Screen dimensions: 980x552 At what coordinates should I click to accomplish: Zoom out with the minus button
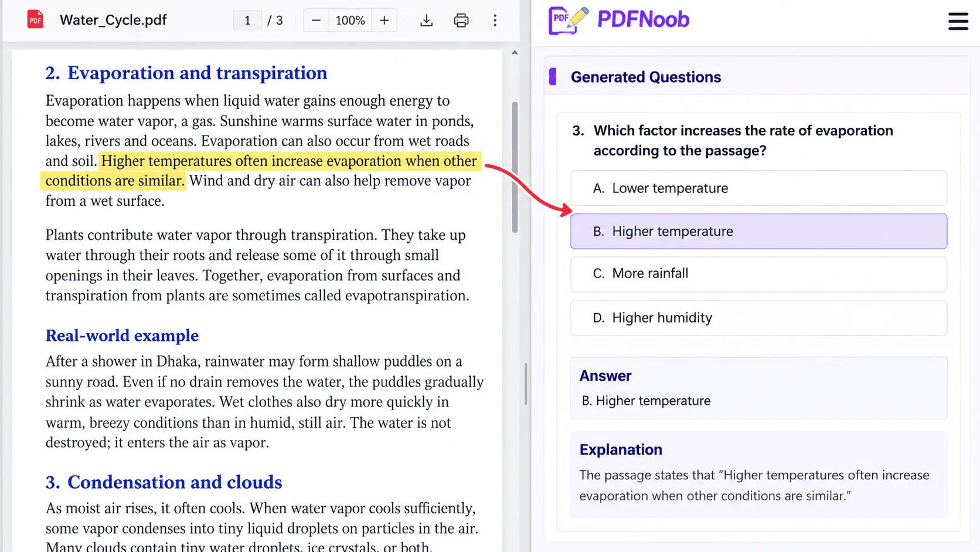click(316, 21)
